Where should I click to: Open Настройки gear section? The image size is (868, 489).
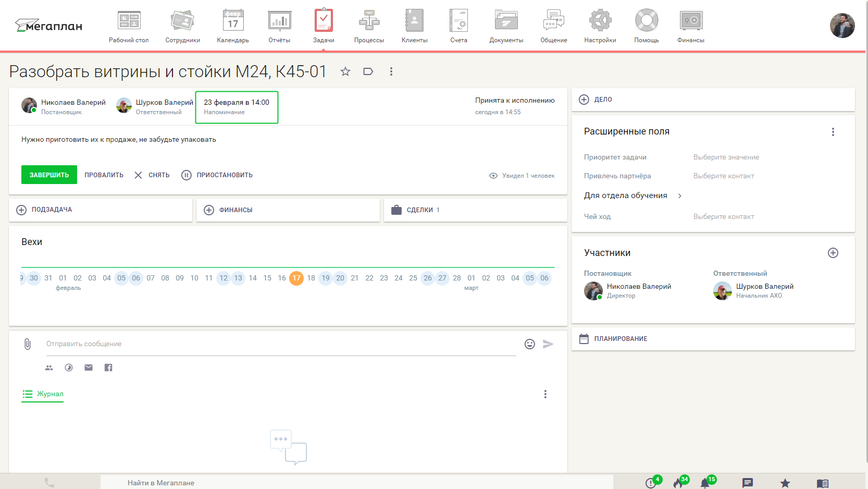[x=600, y=26]
